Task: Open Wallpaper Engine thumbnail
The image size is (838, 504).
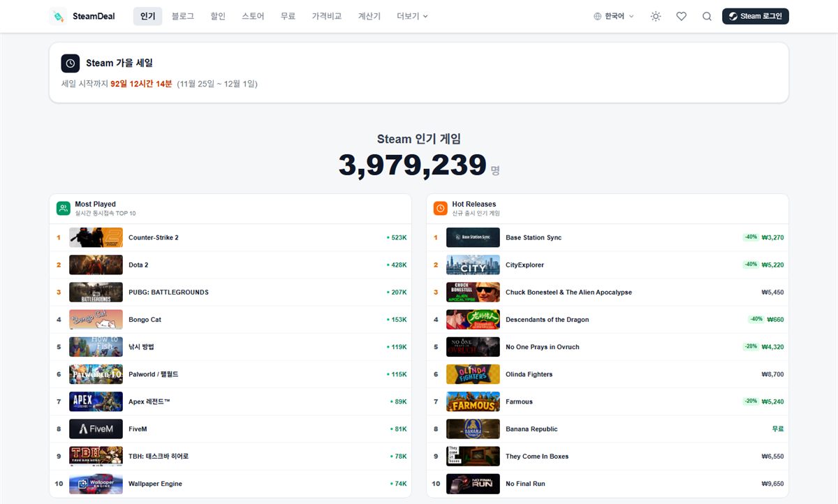Action: [x=96, y=484]
